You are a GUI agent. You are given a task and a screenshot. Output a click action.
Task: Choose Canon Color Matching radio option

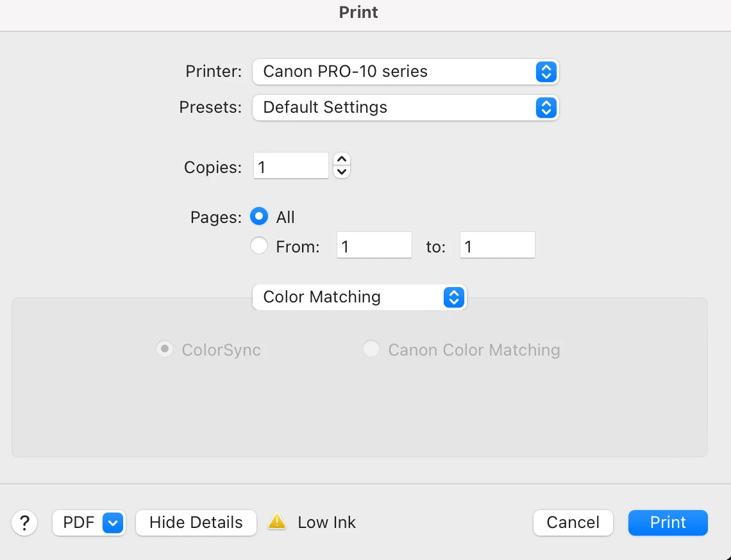pos(371,349)
